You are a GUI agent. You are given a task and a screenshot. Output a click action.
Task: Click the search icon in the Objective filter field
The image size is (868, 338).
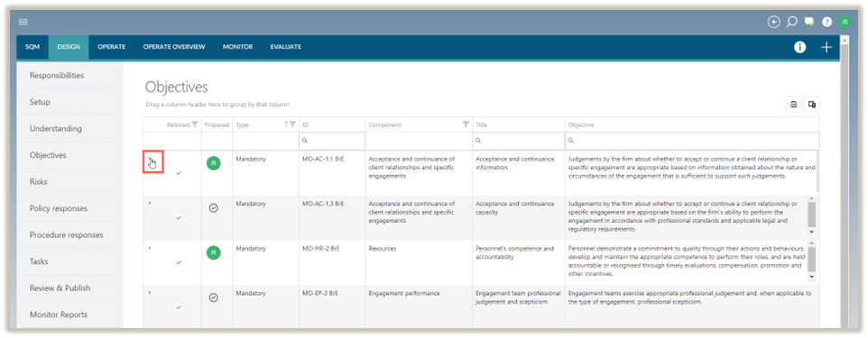[571, 141]
